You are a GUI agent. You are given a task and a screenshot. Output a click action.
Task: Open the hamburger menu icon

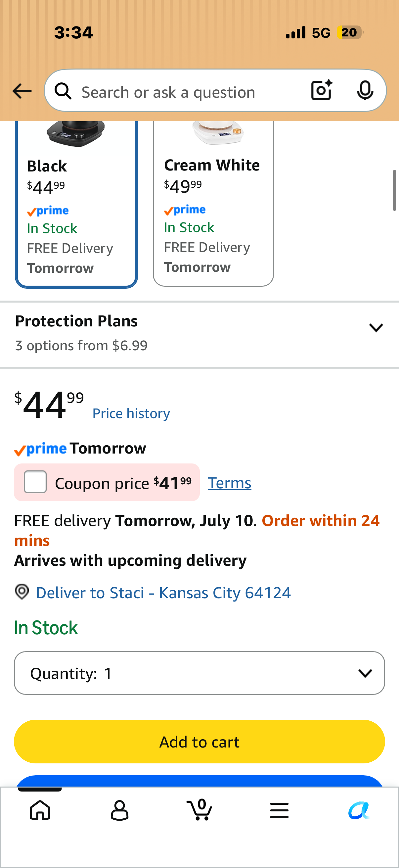pyautogui.click(x=280, y=810)
